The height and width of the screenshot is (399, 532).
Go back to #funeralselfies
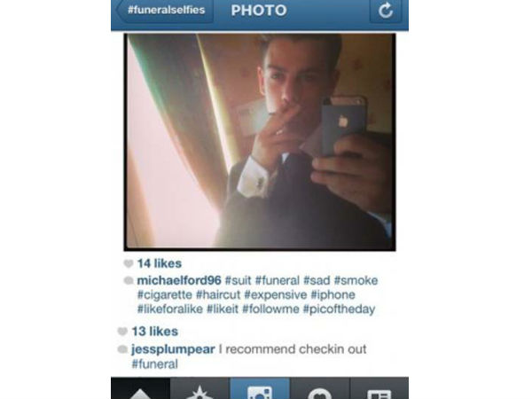(x=165, y=10)
